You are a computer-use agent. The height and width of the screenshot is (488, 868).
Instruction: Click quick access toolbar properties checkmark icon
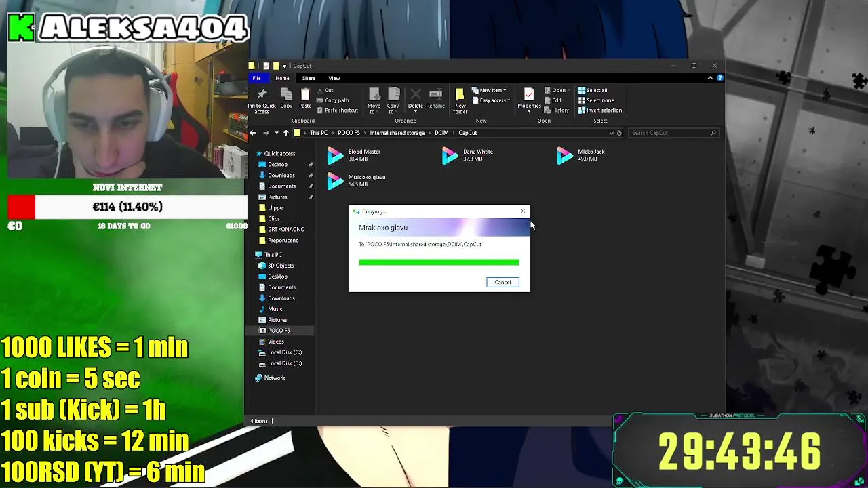(x=266, y=66)
